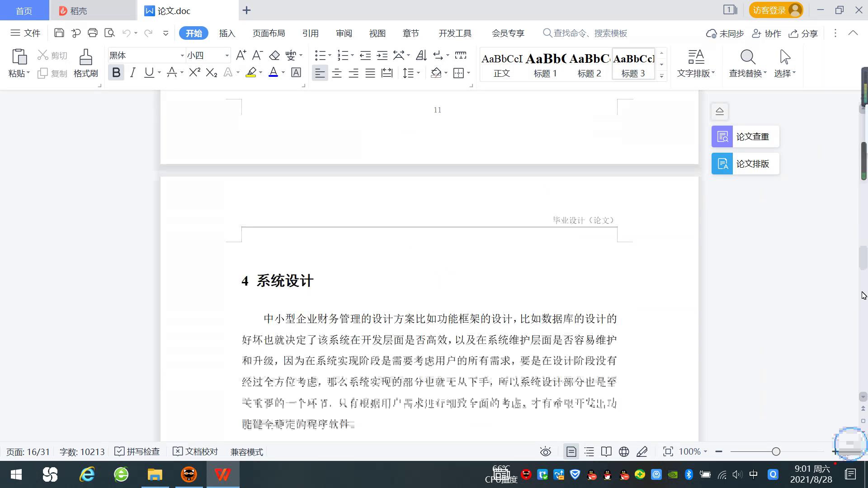The width and height of the screenshot is (868, 488).
Task: Switch to the 插入 ribbon tab
Action: point(226,33)
